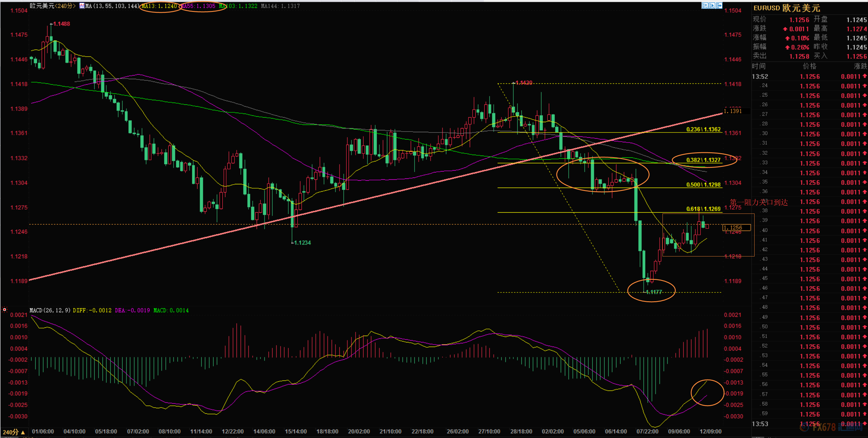The width and height of the screenshot is (868, 438).
Task: Click the MA13: 1.1240 value
Action: point(159,6)
